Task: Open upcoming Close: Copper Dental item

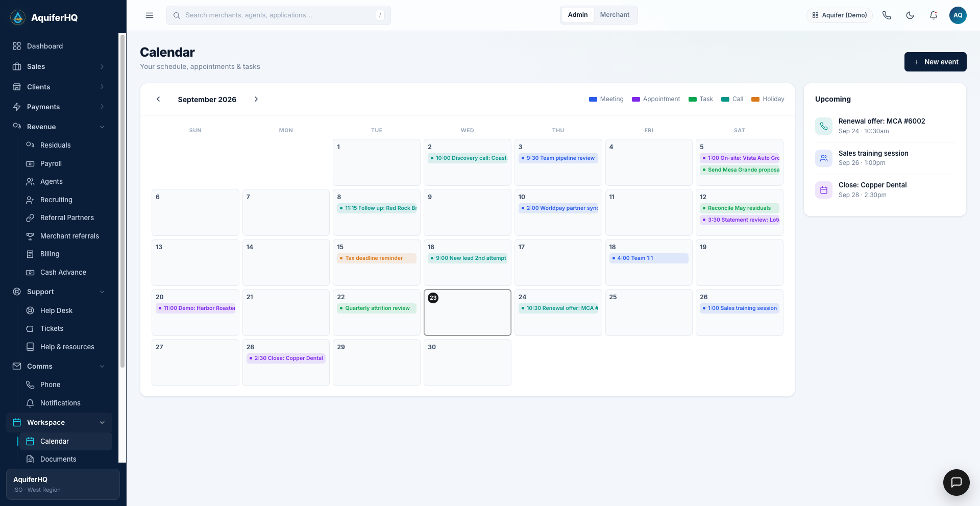Action: tap(885, 189)
